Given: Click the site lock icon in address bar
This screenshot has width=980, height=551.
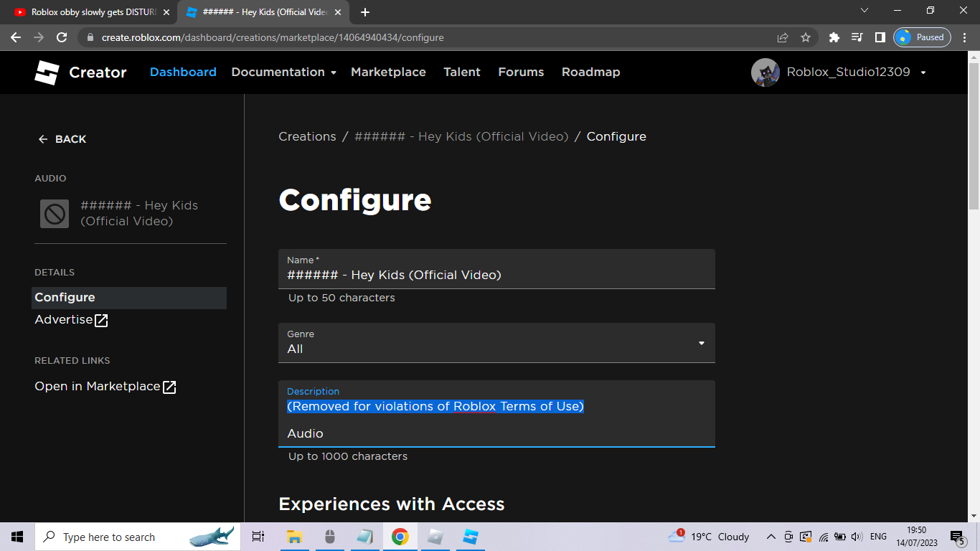Looking at the screenshot, I should pyautogui.click(x=90, y=37).
